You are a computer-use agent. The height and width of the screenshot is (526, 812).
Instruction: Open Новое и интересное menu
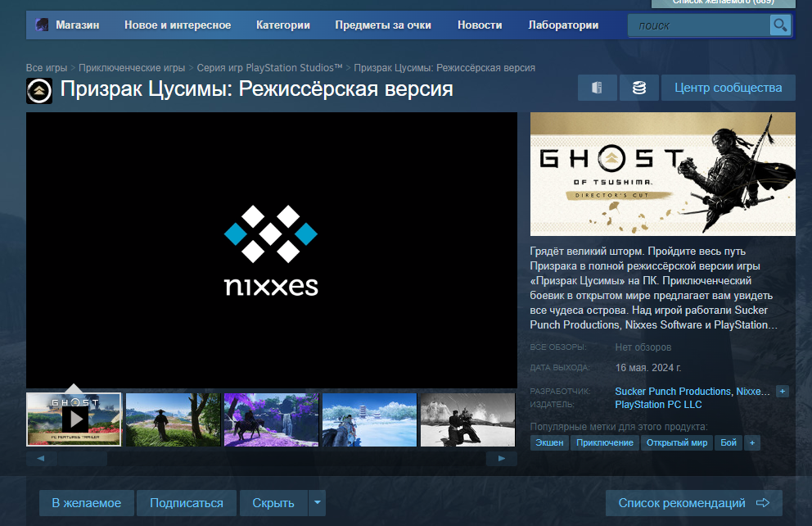tap(178, 25)
